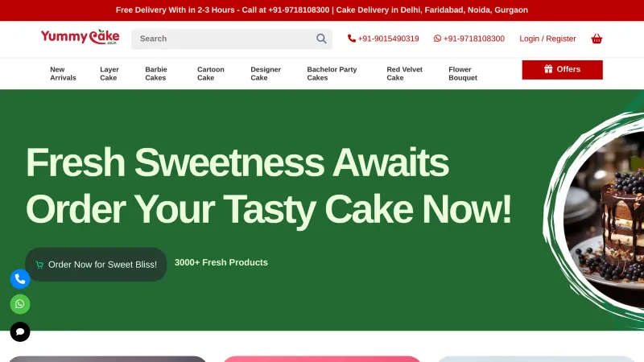Open the Designer Cake menu item
644x362 pixels.
(x=266, y=73)
